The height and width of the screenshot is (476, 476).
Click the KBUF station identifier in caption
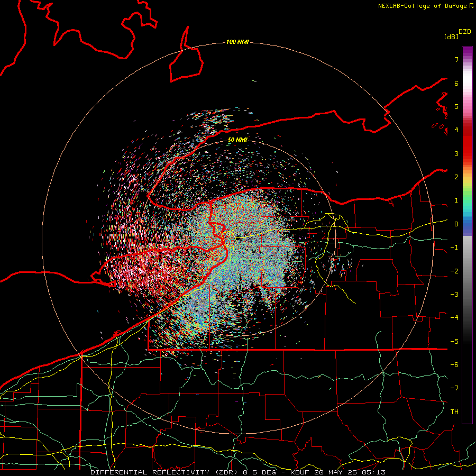[300, 472]
